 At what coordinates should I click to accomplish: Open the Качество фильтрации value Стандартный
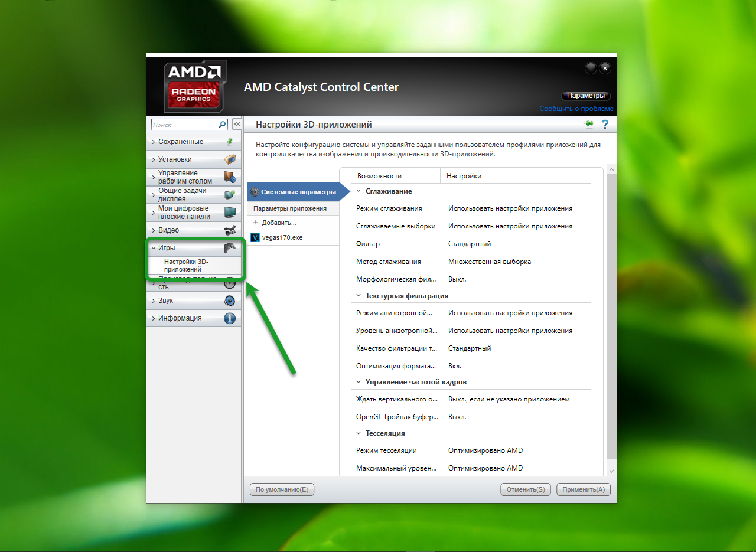470,348
